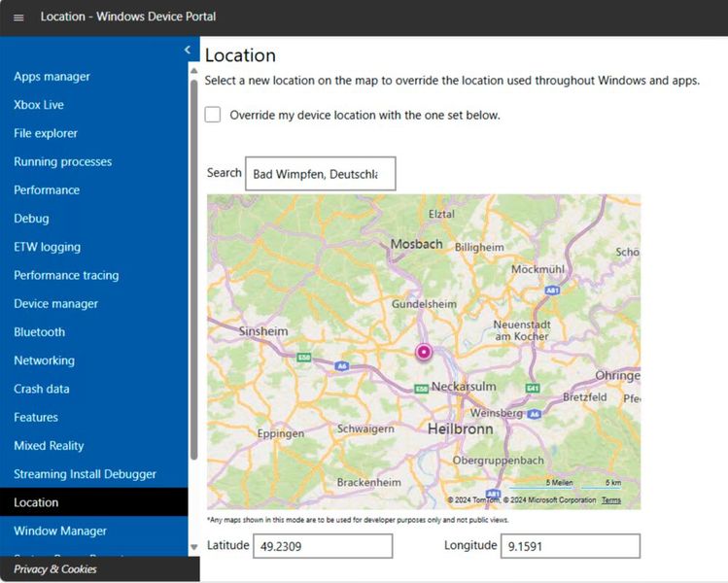Open Device manager page

pos(55,303)
